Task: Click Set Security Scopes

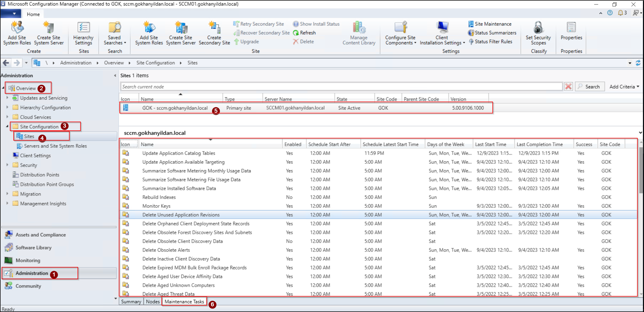Action: (x=538, y=33)
